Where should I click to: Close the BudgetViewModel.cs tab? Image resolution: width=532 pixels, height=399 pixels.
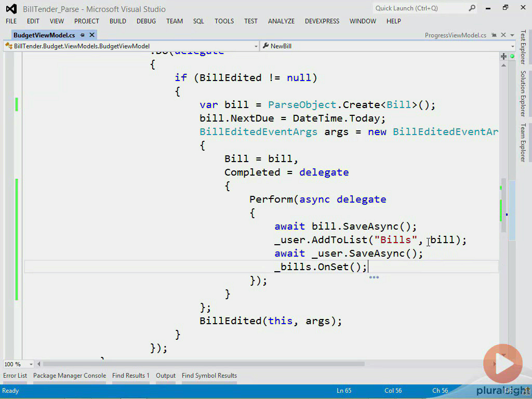[91, 35]
